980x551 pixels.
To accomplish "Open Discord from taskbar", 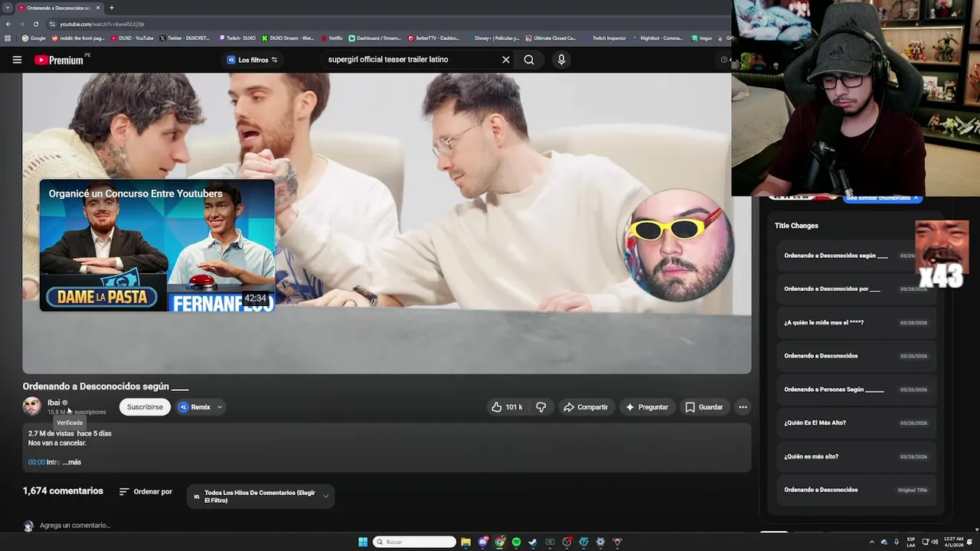I will pos(483,542).
